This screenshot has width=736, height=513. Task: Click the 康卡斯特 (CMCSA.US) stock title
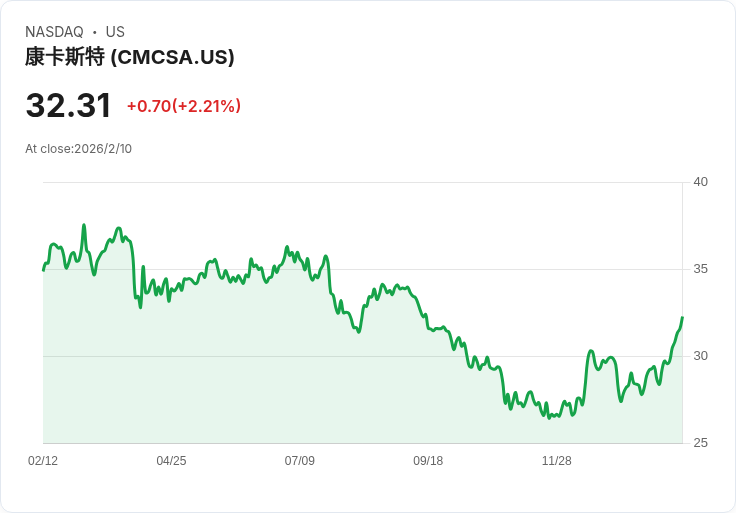130,57
